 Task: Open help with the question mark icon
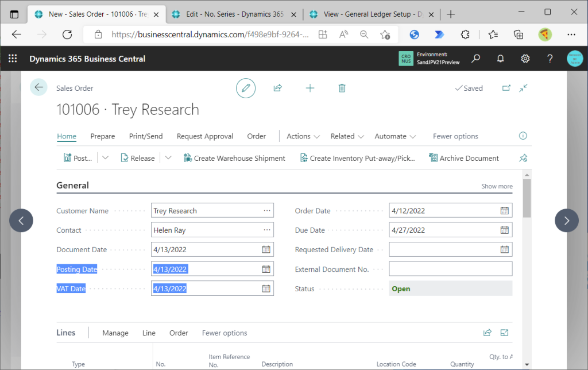[x=550, y=59]
